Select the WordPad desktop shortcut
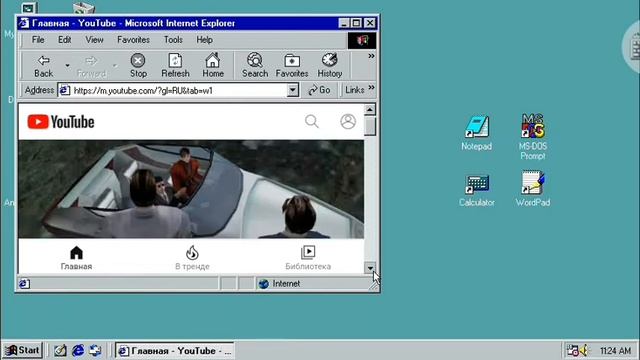 coord(533,189)
